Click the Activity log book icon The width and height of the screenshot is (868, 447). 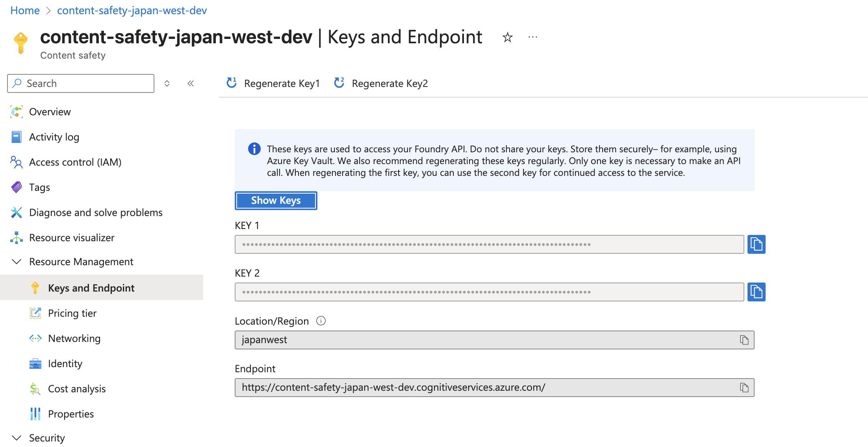(x=17, y=137)
